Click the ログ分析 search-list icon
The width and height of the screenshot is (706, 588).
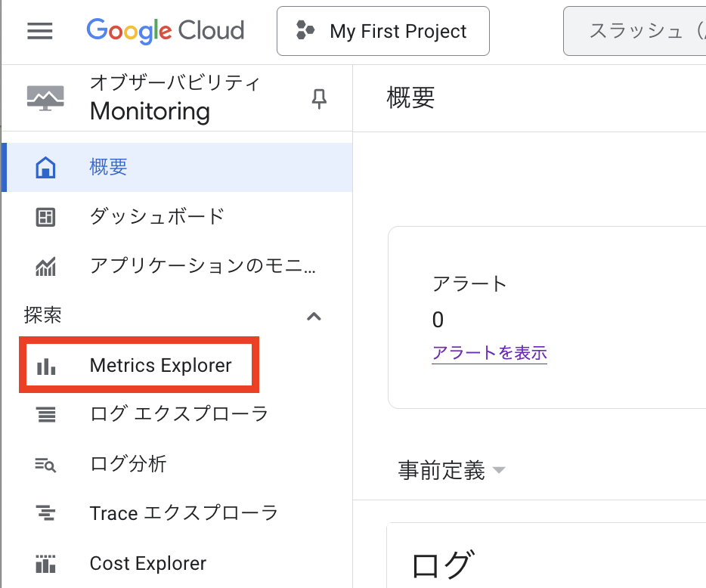(45, 464)
